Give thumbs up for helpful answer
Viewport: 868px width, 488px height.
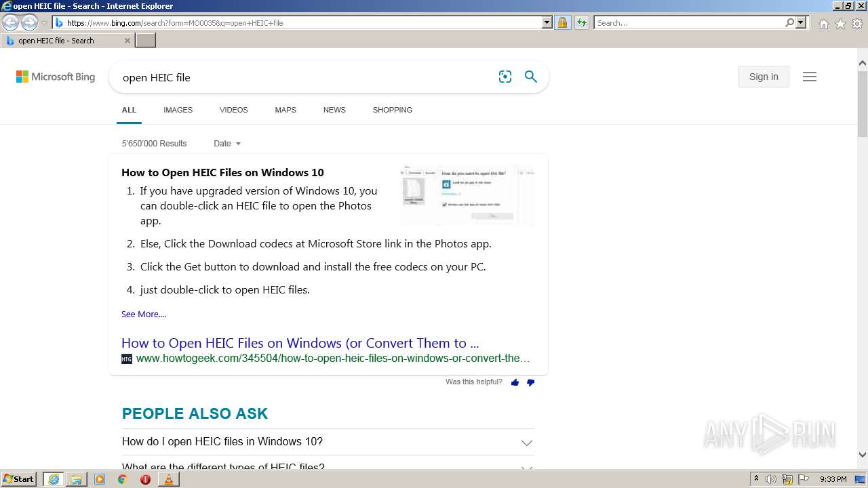[515, 382]
